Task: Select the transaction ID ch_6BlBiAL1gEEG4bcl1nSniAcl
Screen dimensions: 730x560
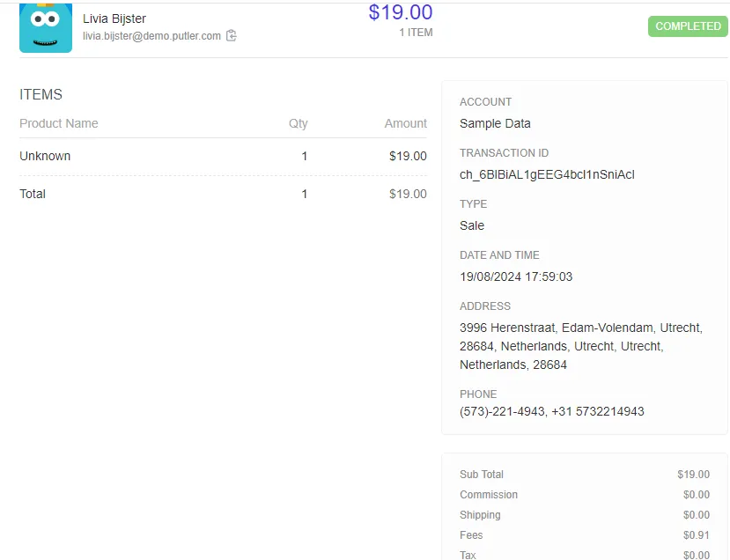Action: (x=547, y=174)
